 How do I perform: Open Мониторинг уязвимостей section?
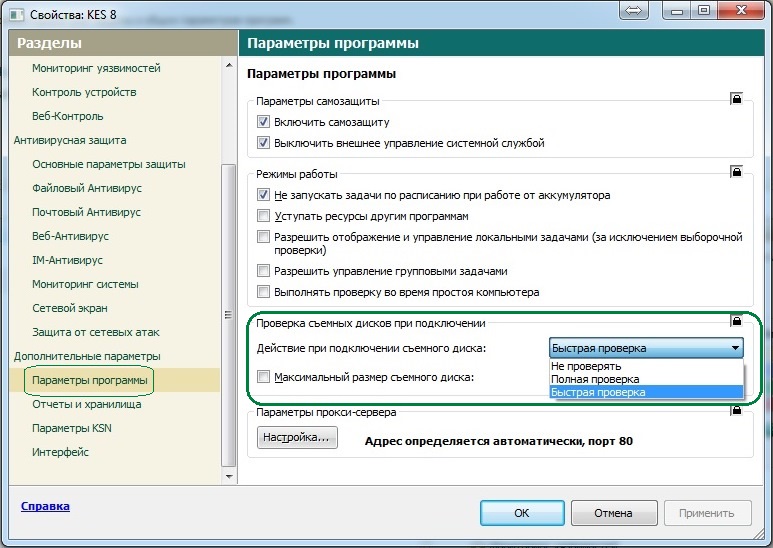(x=96, y=68)
